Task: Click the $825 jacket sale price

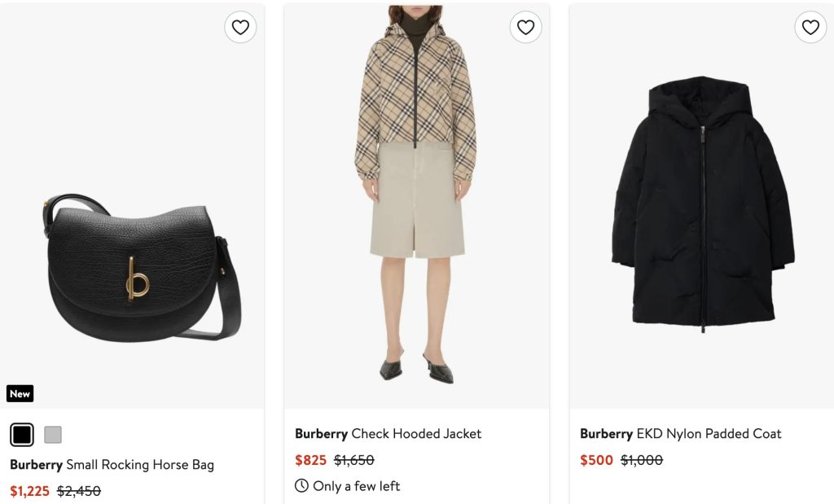Action: tap(310, 460)
